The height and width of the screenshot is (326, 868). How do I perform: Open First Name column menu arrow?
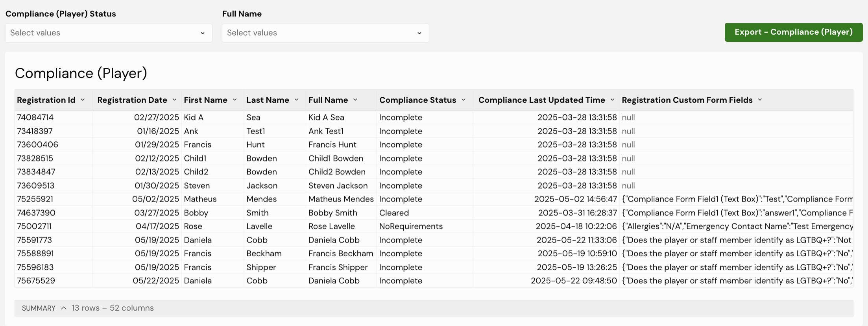point(235,100)
